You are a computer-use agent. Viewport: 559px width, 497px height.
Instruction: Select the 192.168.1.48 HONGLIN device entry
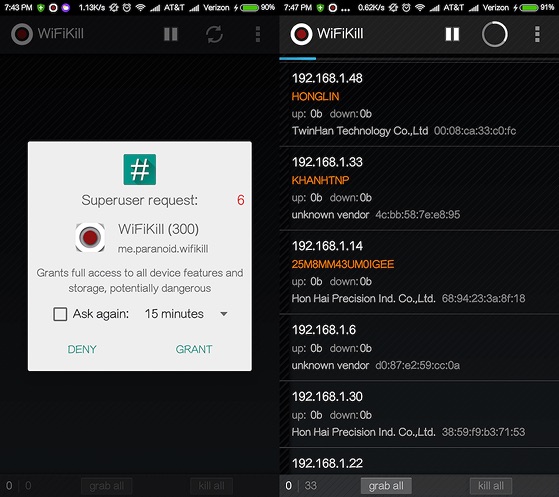pyautogui.click(x=419, y=104)
